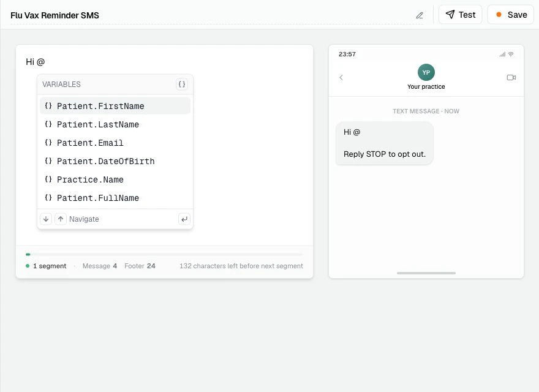Click the YP avatar in phone preview
The width and height of the screenshot is (539, 392).
426,72
